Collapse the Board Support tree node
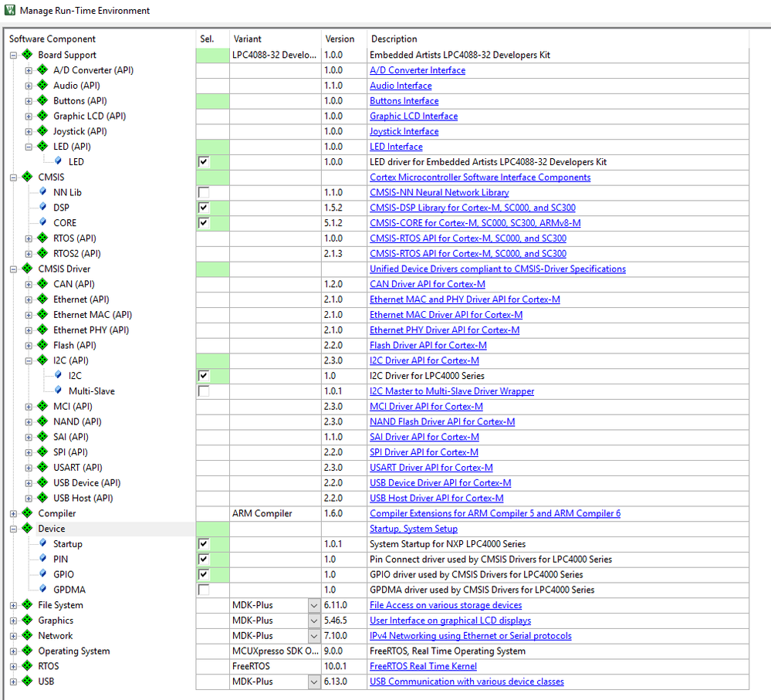The image size is (771, 700). (x=13, y=55)
